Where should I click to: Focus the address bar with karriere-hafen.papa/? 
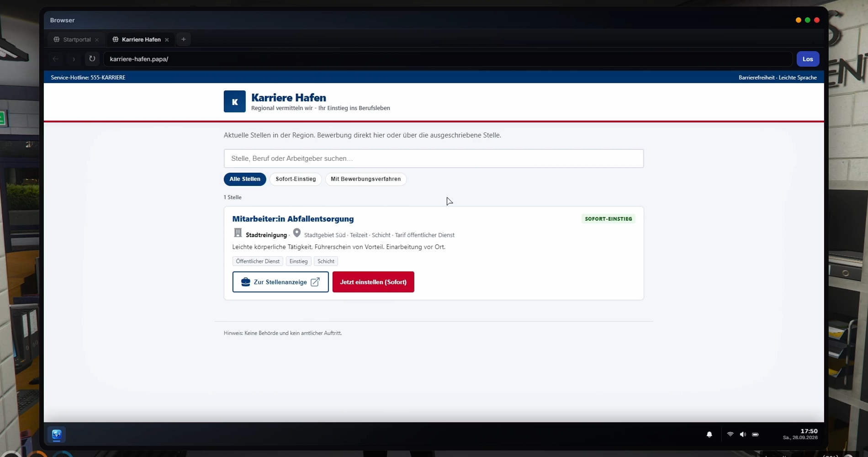pos(448,59)
